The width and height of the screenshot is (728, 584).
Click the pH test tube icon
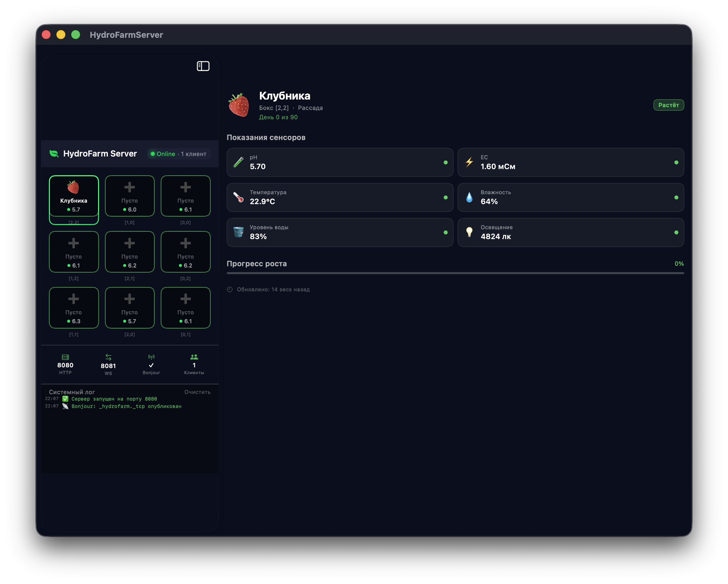click(x=238, y=162)
